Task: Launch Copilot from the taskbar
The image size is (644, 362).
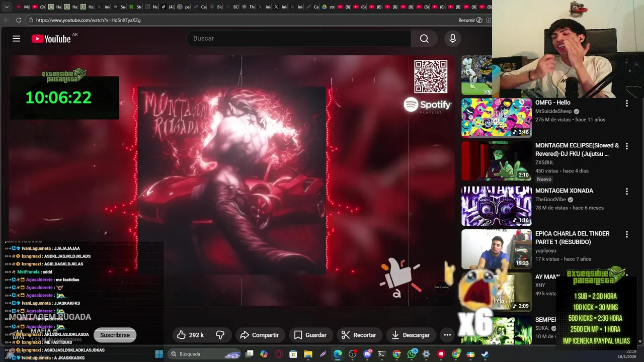Action: (264, 354)
